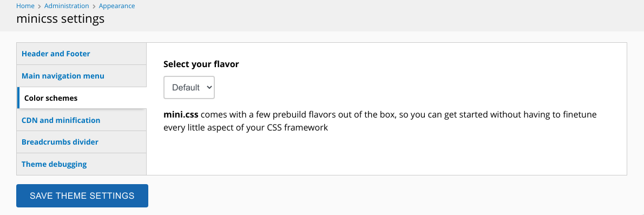Viewport: 644px width, 215px height.
Task: Click the Select your flavor label
Action: coord(201,64)
